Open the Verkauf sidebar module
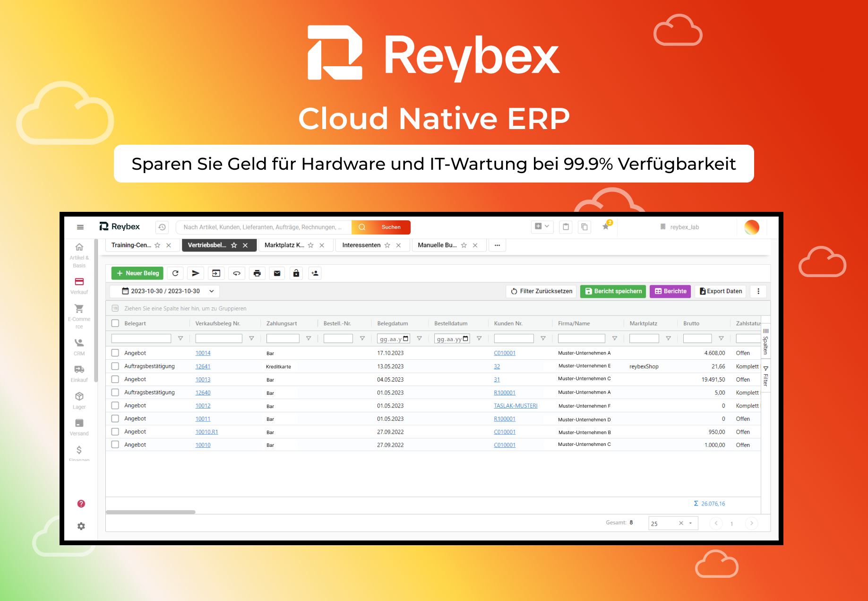 (79, 286)
